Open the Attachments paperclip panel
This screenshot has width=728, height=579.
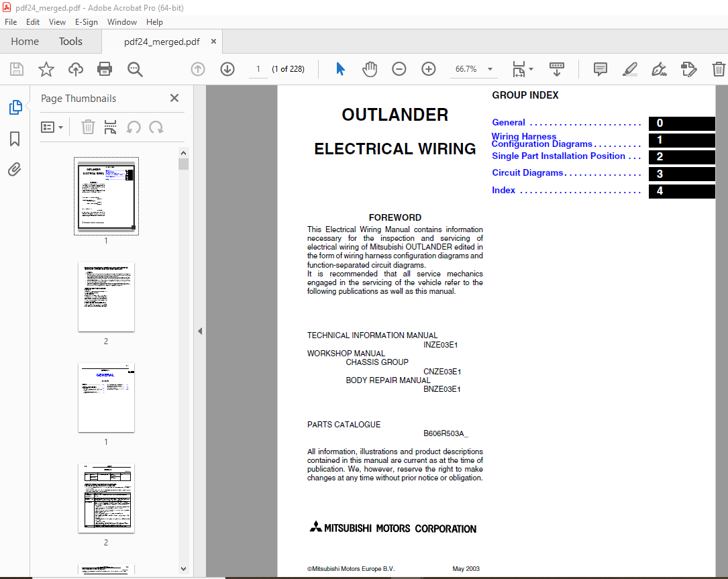[x=15, y=170]
